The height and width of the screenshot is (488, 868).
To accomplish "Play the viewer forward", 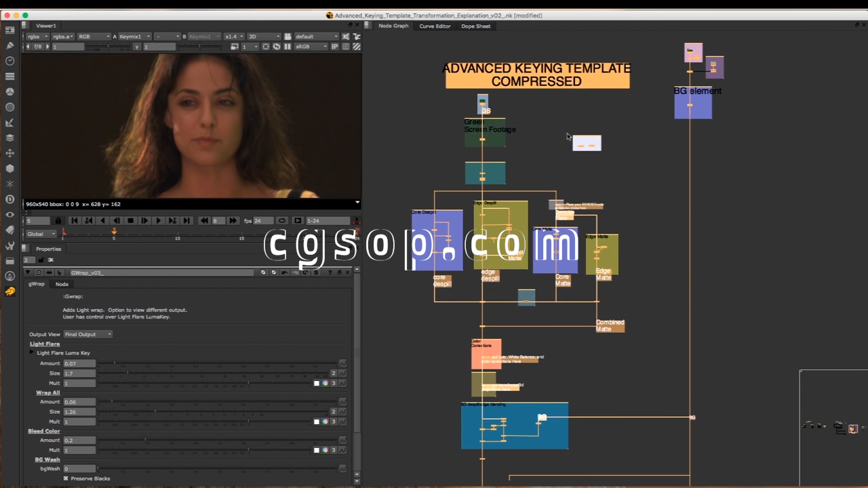I will pyautogui.click(x=158, y=221).
